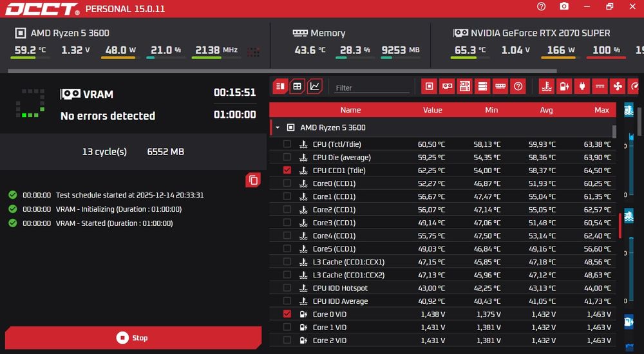The image size is (644, 354).
Task: Check the Core3 (CCD1) checkbox
Action: (x=287, y=222)
